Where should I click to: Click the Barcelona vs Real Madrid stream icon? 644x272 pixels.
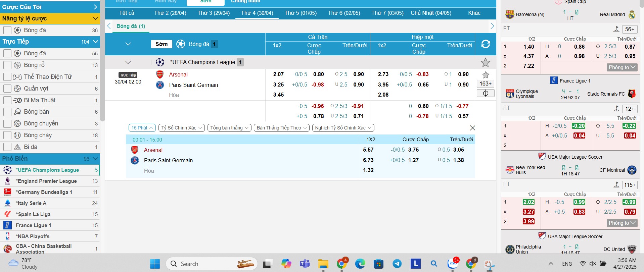point(616,29)
